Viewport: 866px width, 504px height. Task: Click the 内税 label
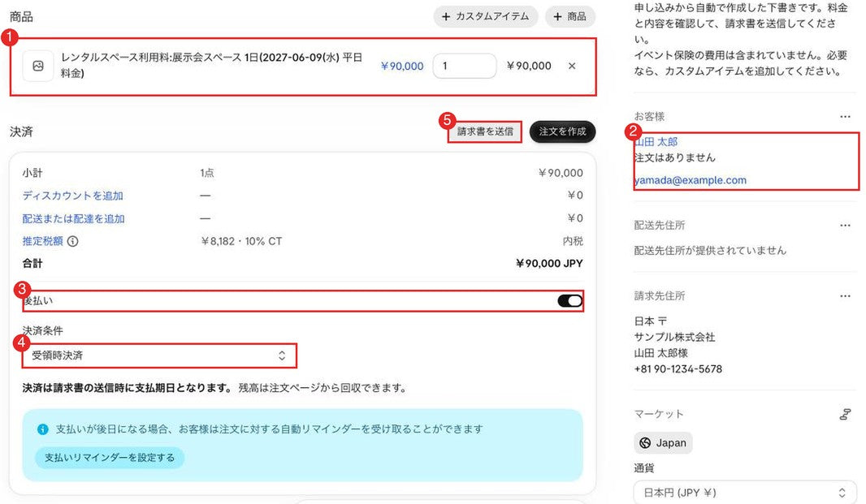[x=573, y=241]
